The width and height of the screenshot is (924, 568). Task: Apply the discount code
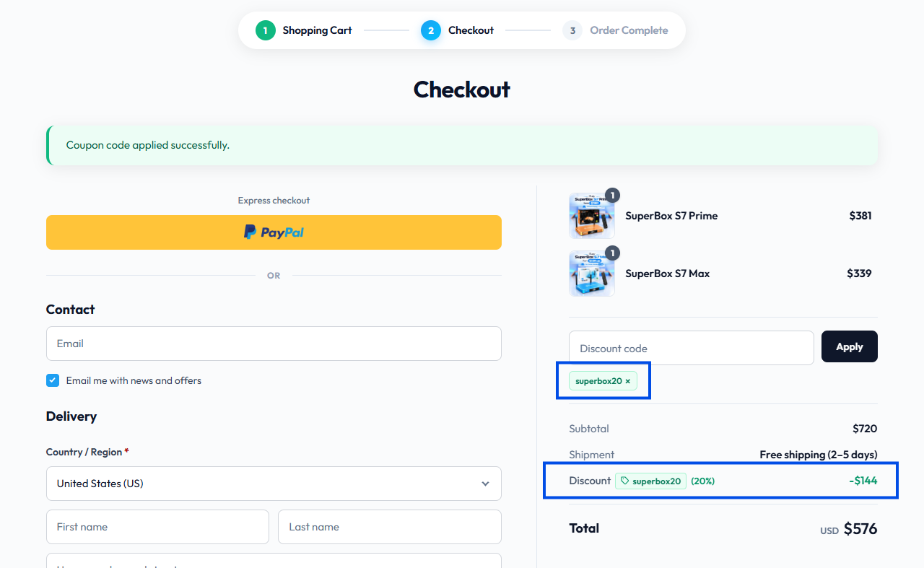(850, 346)
